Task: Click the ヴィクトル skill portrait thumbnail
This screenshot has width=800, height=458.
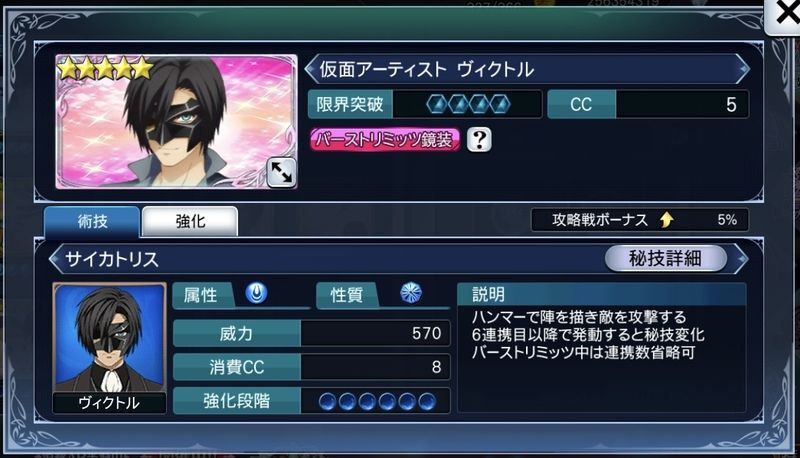Action: 109,348
